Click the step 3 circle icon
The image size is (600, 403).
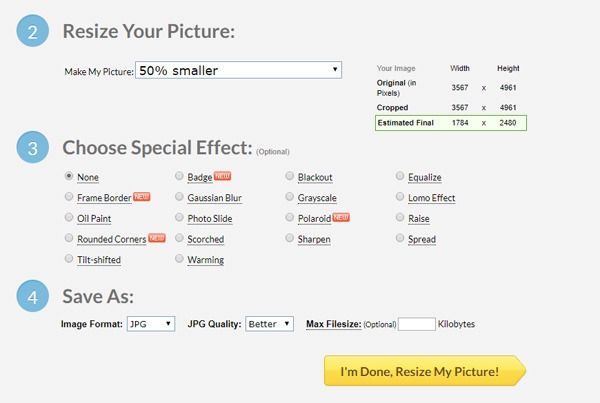pos(33,148)
